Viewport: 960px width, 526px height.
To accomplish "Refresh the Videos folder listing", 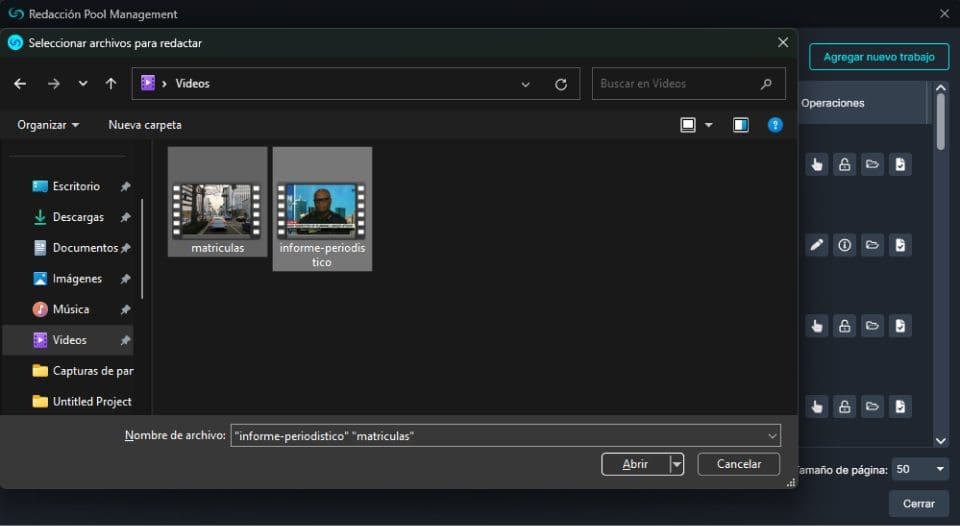I will (x=561, y=85).
